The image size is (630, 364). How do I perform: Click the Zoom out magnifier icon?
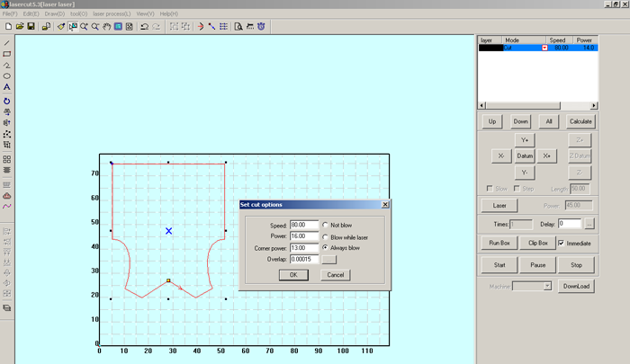(x=95, y=26)
